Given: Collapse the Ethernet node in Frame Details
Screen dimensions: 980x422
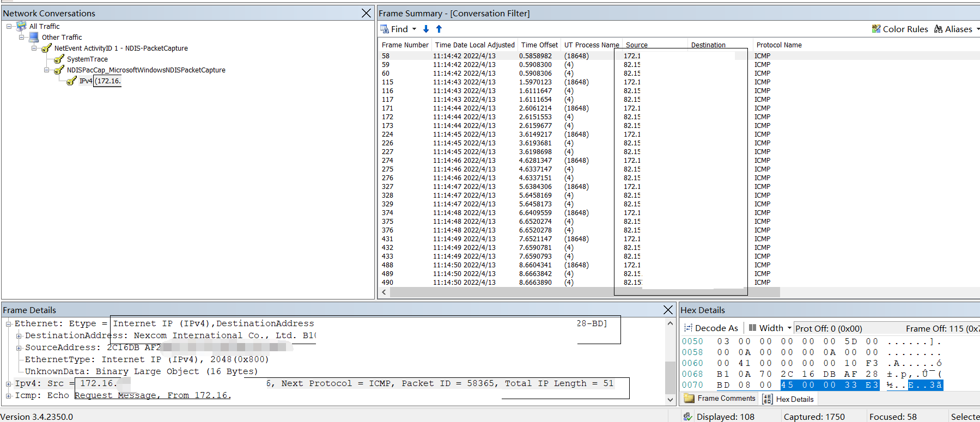Looking at the screenshot, I should point(9,324).
